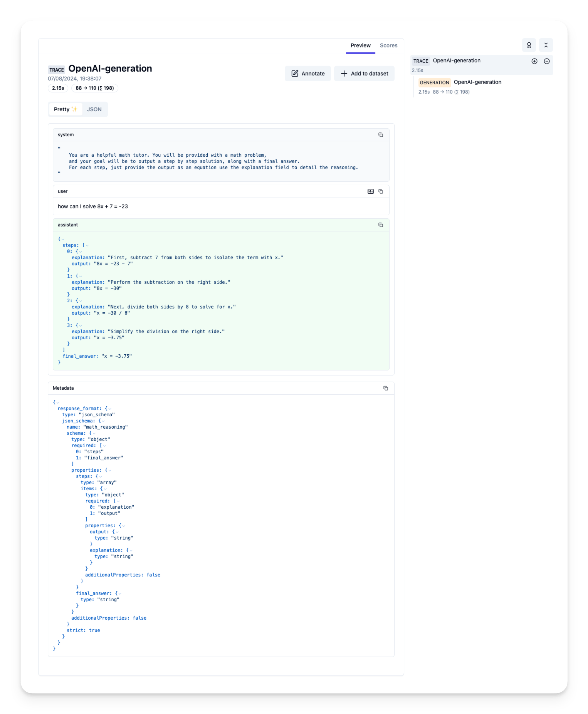Toggle markdown rendering on user message
The image size is (588, 714).
point(370,191)
